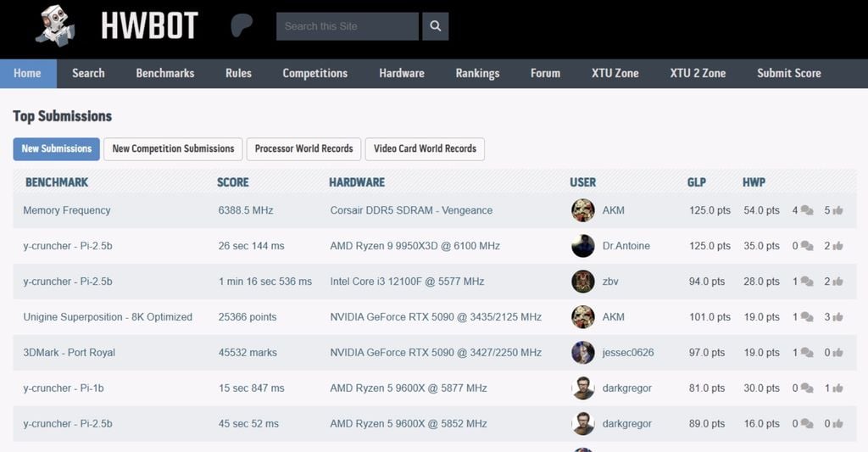868x452 pixels.
Task: Click the HWBOT wordmark
Action: pos(149,26)
